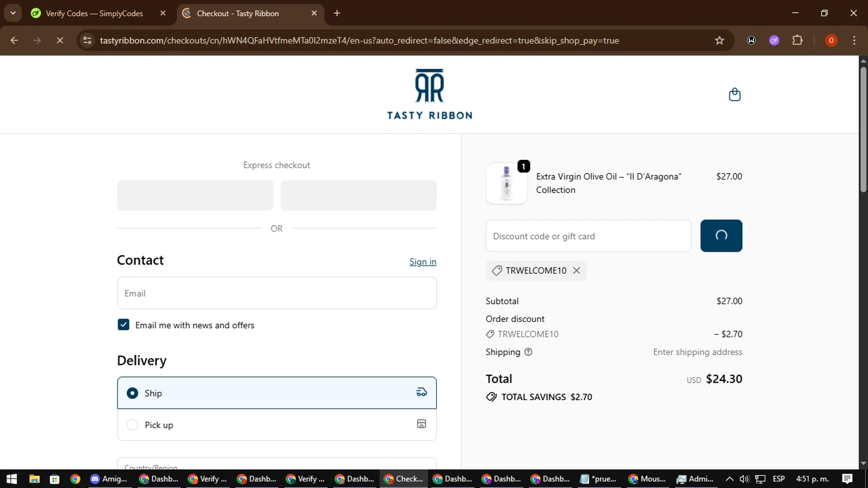The height and width of the screenshot is (488, 868).
Task: Click the $24.30 total amount
Action: 724,379
